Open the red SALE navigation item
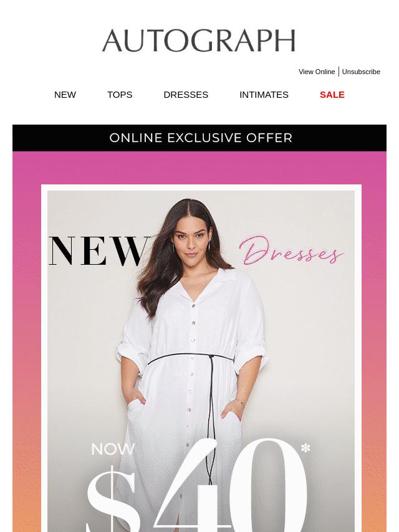Image resolution: width=399 pixels, height=532 pixels. (332, 95)
